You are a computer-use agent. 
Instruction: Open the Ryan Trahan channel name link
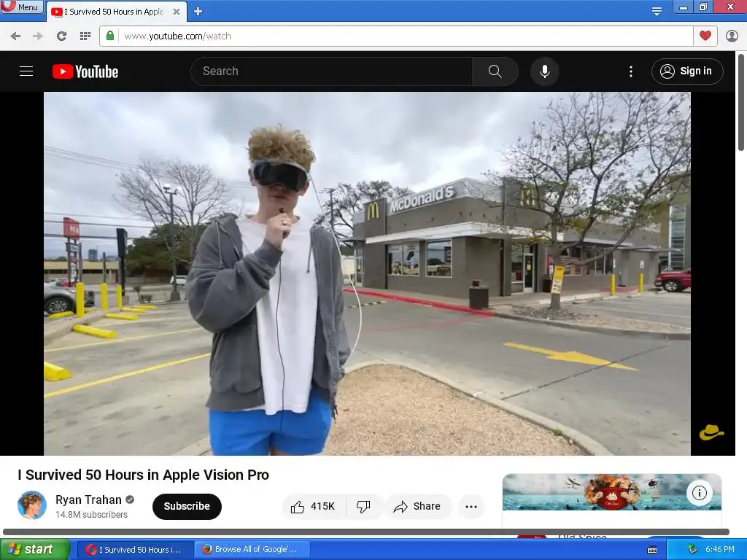pyautogui.click(x=88, y=499)
